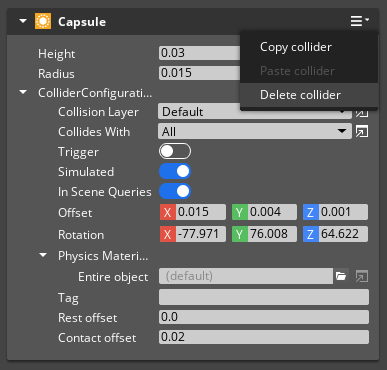Edit the Rotation Z value 64.622
This screenshot has width=387, height=370.
pyautogui.click(x=343, y=234)
